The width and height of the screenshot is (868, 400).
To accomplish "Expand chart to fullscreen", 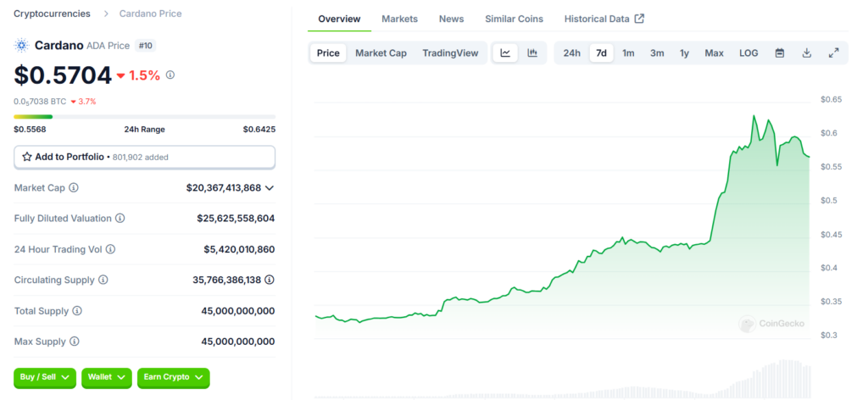I will click(x=834, y=53).
